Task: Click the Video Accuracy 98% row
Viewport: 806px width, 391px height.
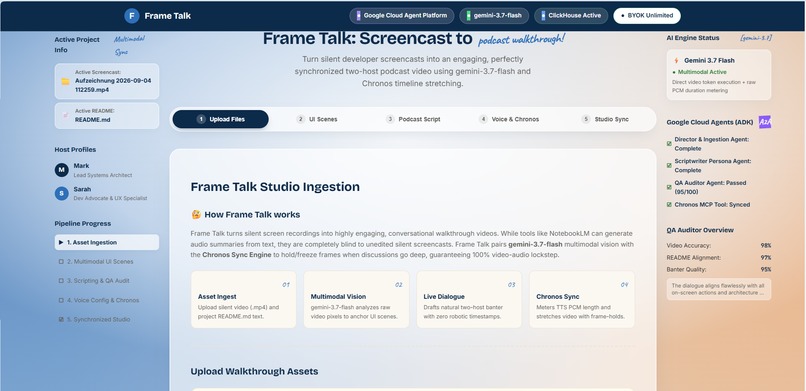Action: 719,246
